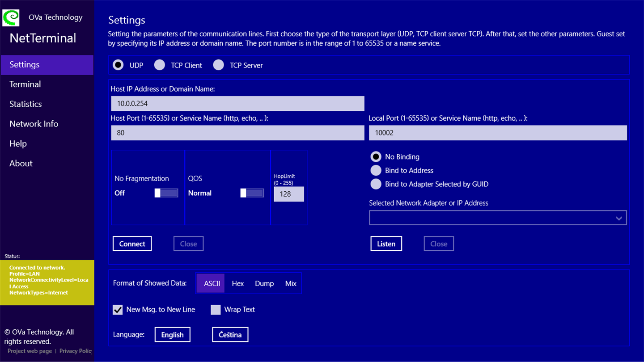Open the Network Info page
Image resolution: width=644 pixels, height=362 pixels.
tap(47, 124)
